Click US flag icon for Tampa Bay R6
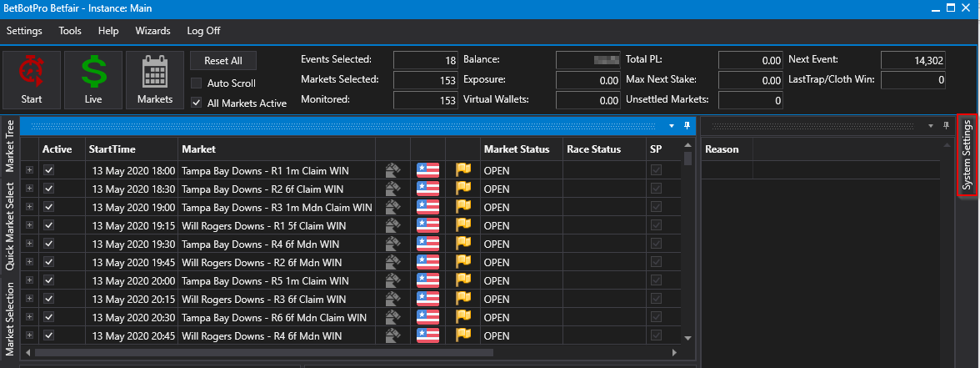 428,317
